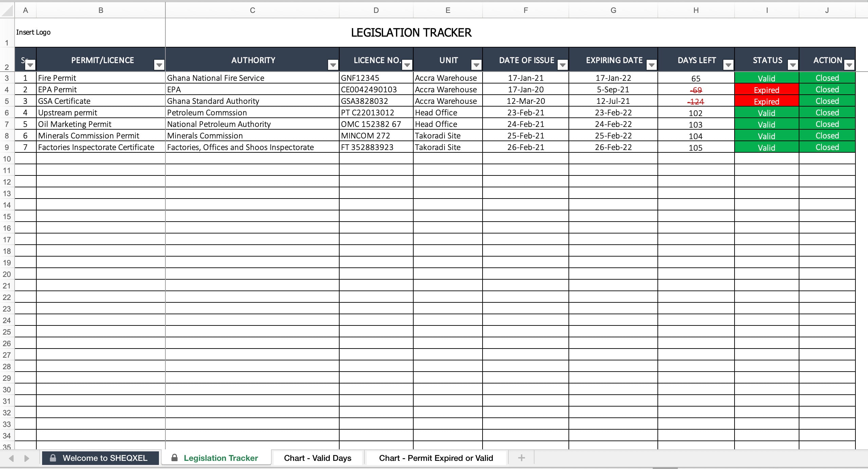The width and height of the screenshot is (868, 469).
Task: Open the ACTION filter dropdown
Action: coord(849,64)
